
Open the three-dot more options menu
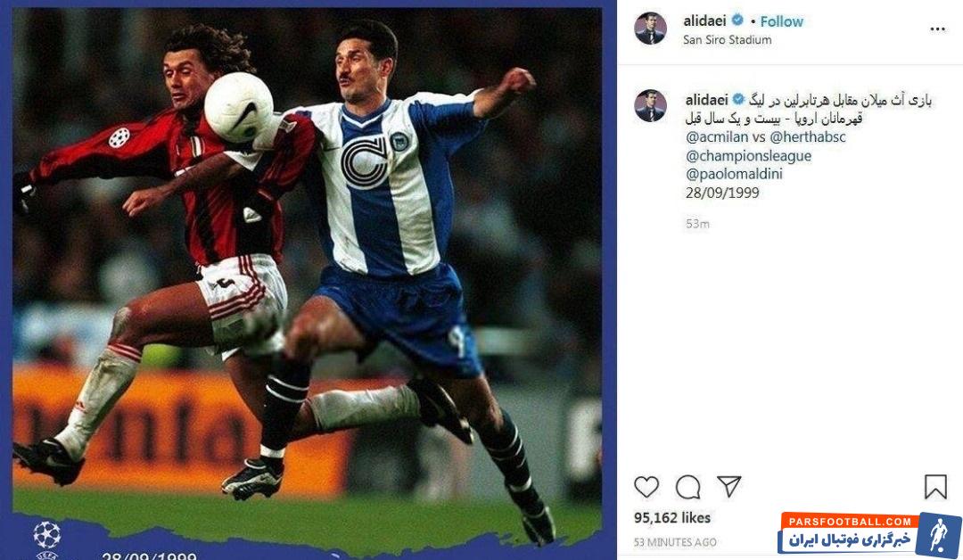(937, 29)
